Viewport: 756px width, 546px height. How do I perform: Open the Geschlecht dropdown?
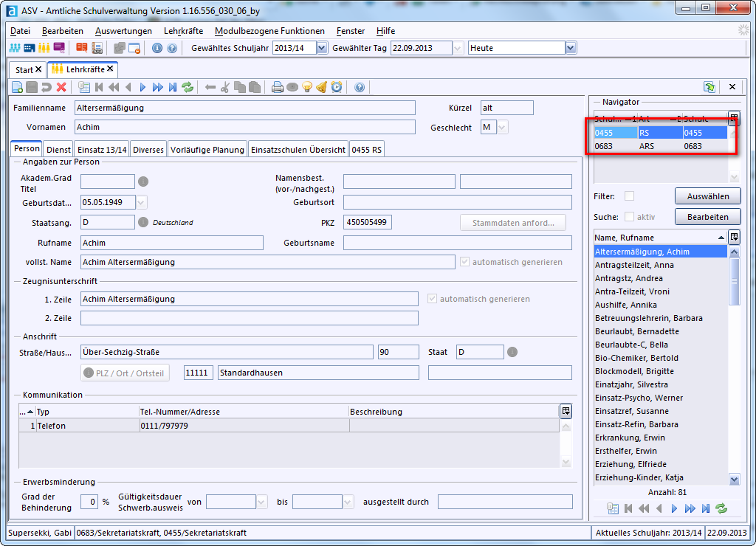pos(502,128)
